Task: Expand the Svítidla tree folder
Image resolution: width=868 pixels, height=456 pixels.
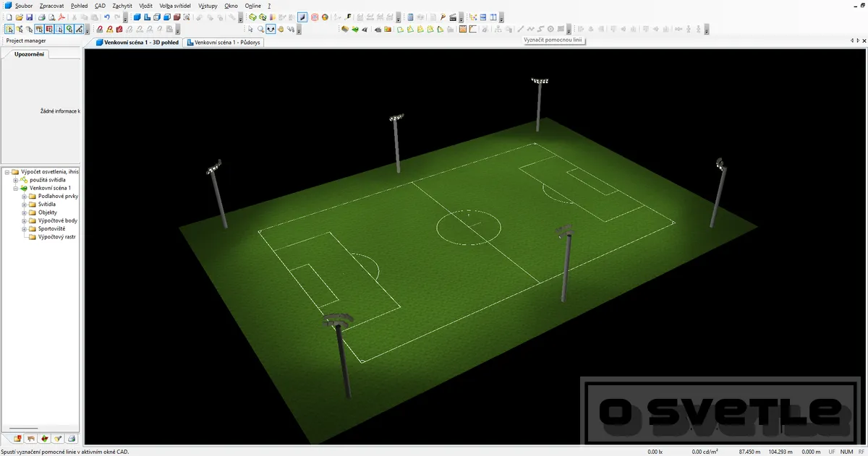Action: click(x=24, y=205)
